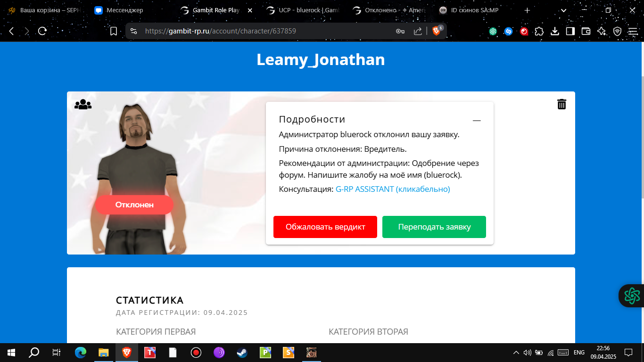The width and height of the screenshot is (644, 362).
Task: Reload the current page
Action: [42, 31]
